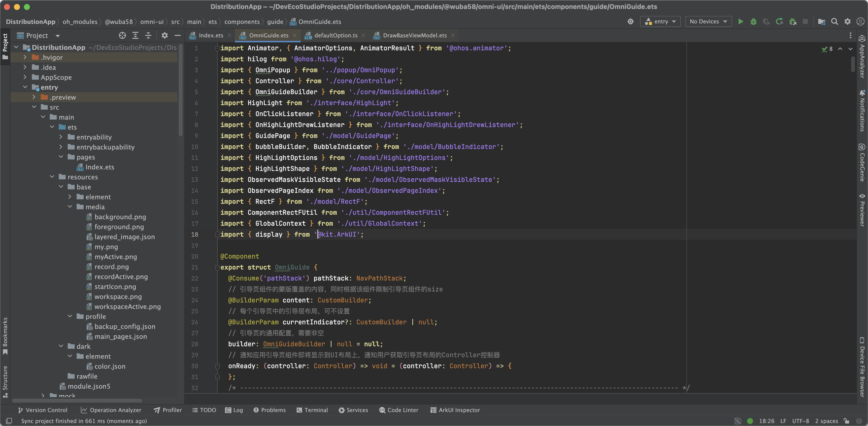Open the No Devices dropdown

(708, 22)
